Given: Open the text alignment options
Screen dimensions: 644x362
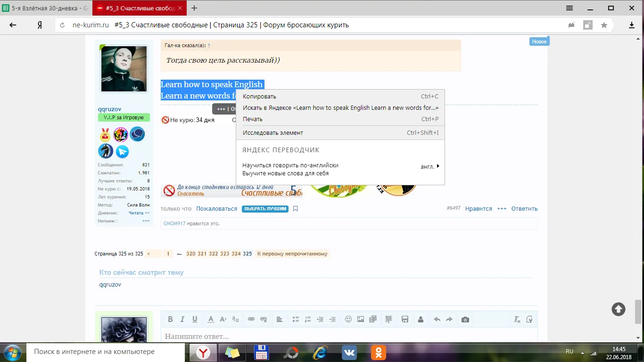Looking at the screenshot, I should click(x=280, y=319).
